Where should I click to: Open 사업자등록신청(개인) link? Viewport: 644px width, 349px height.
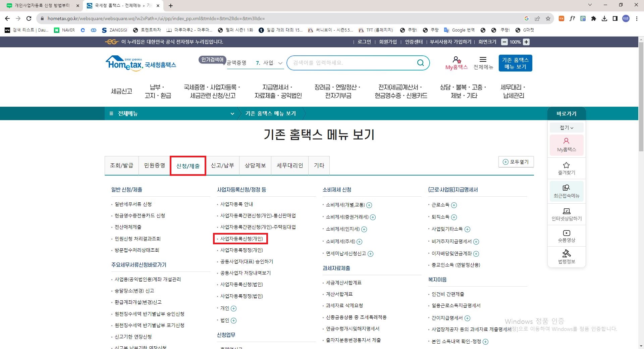point(241,239)
